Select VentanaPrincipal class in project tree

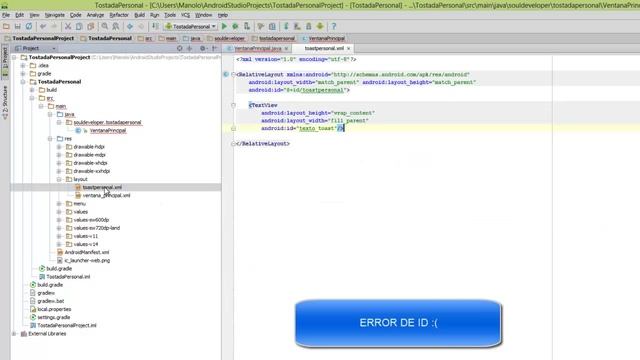(108, 131)
